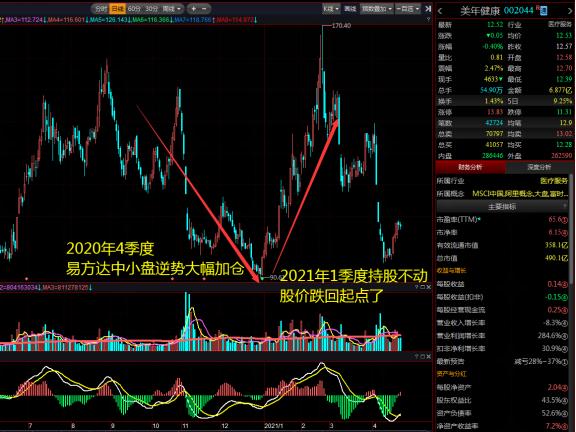The image size is (576, 432).
Task: Click the R badge next to 002044
Action: tap(537, 7)
